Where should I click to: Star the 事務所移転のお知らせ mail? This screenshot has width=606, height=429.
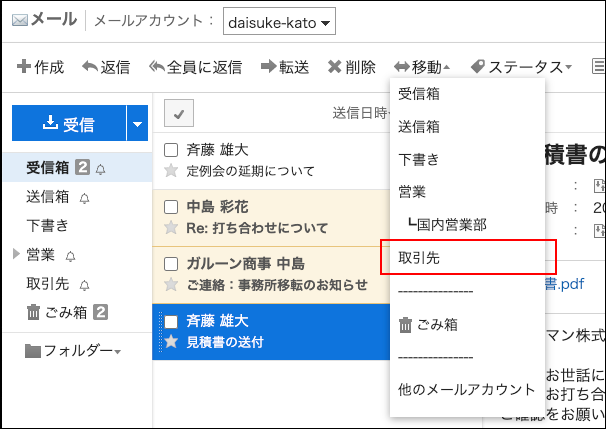point(171,284)
